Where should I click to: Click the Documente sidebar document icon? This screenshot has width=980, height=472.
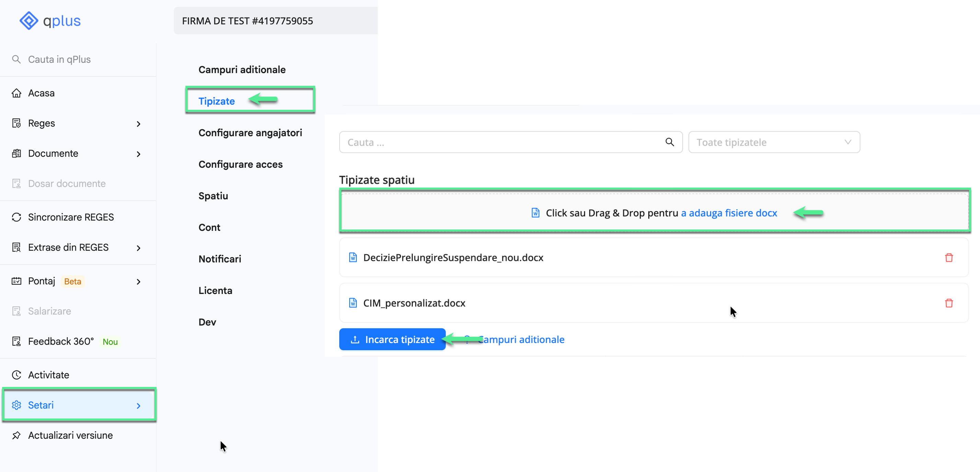click(16, 153)
